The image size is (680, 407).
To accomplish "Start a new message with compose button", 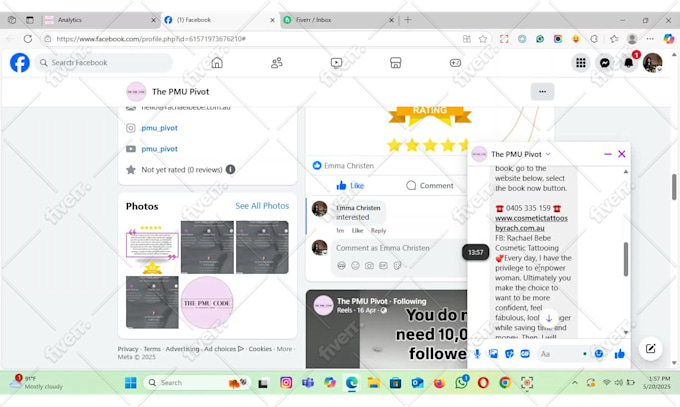I will [x=651, y=348].
